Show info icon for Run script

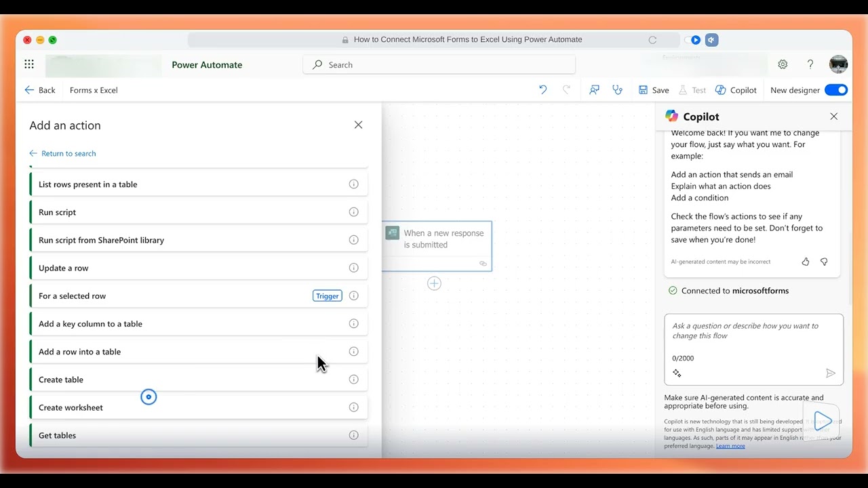(x=353, y=212)
